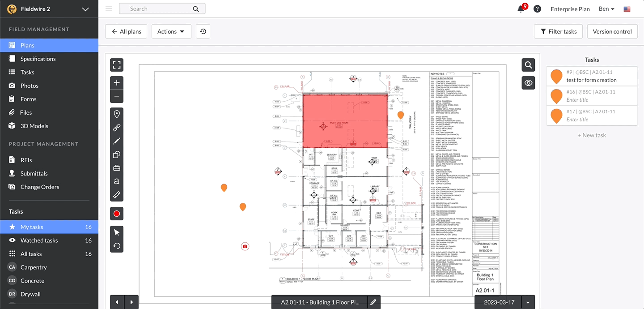Open the Actions dropdown
644x309 pixels.
[171, 31]
